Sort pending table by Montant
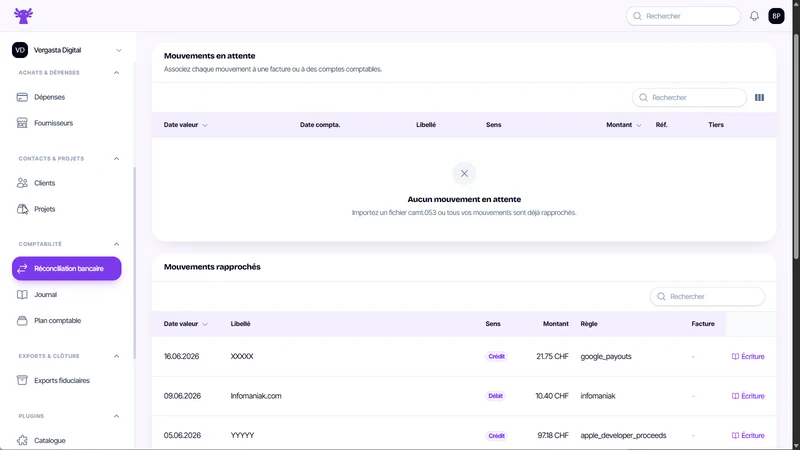 click(x=623, y=124)
